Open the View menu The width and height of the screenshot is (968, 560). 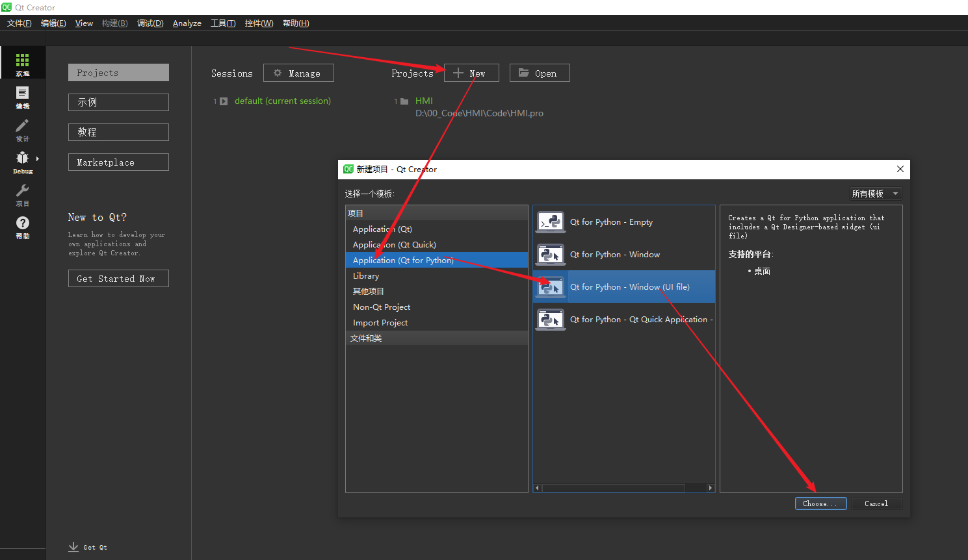click(x=84, y=23)
